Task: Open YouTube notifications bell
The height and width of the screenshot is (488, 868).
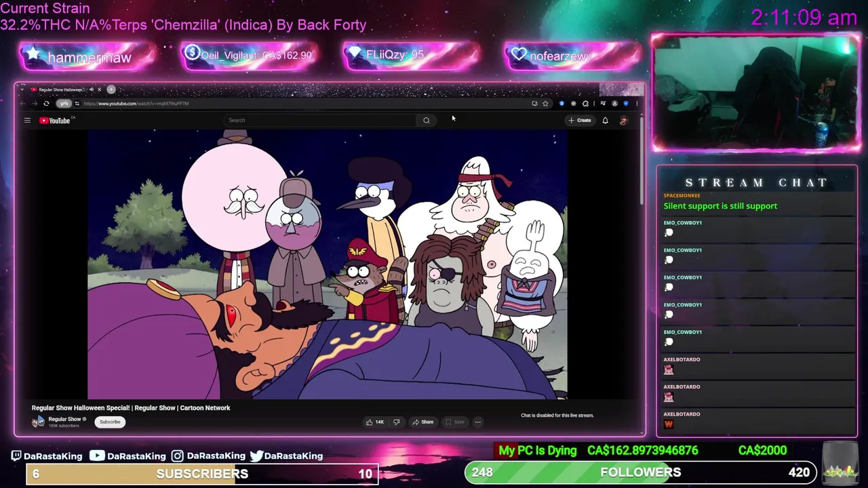Action: tap(606, 121)
